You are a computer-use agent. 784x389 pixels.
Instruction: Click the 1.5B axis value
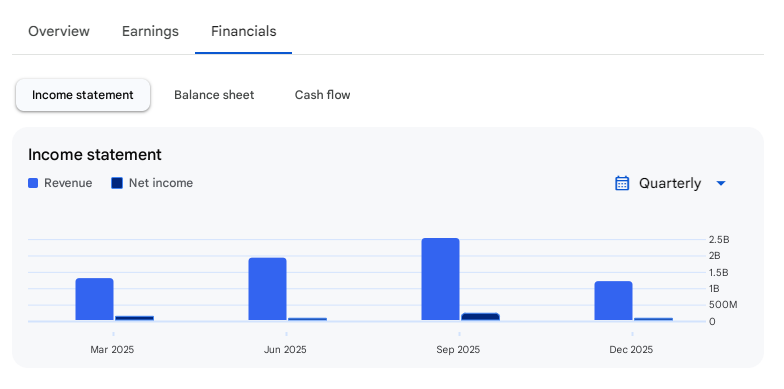(718, 272)
